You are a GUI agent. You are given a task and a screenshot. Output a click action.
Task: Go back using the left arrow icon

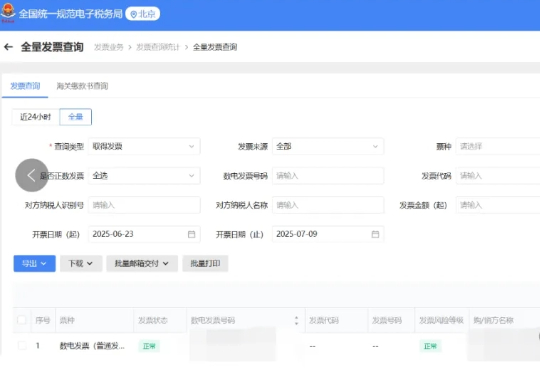9,47
